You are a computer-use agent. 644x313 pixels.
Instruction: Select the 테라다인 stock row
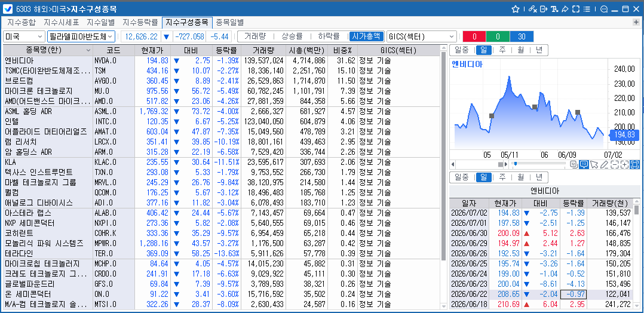point(221,253)
